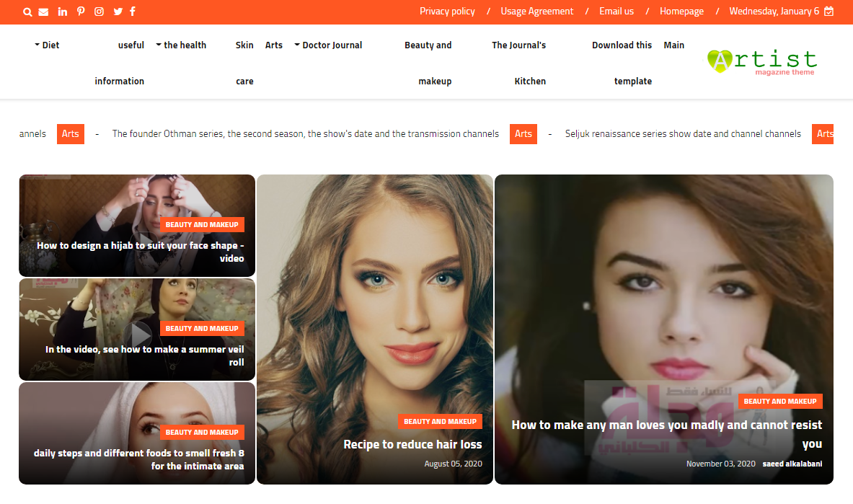Open the summer veil roll article title
The width and height of the screenshot is (853, 504).
pyautogui.click(x=145, y=356)
